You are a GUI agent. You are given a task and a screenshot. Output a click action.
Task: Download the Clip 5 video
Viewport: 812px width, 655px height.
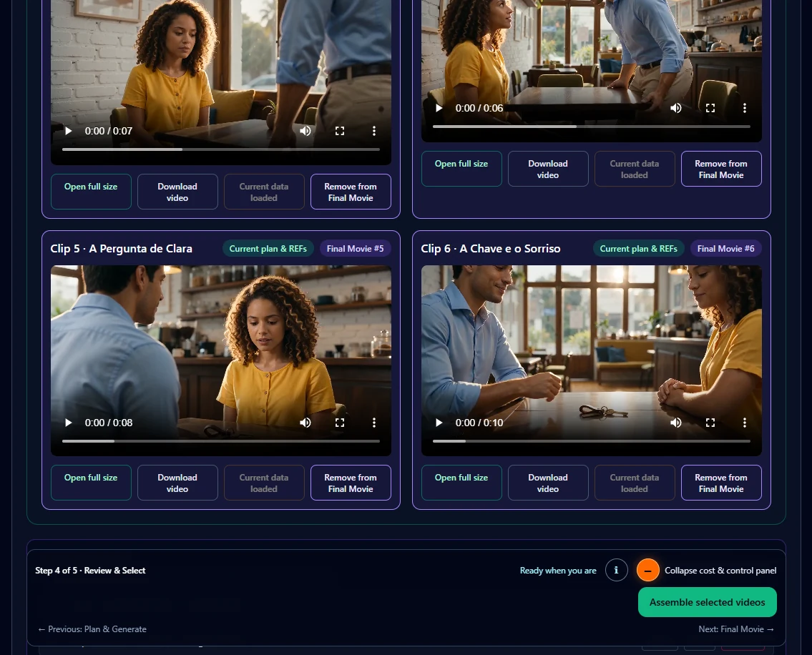click(x=177, y=483)
